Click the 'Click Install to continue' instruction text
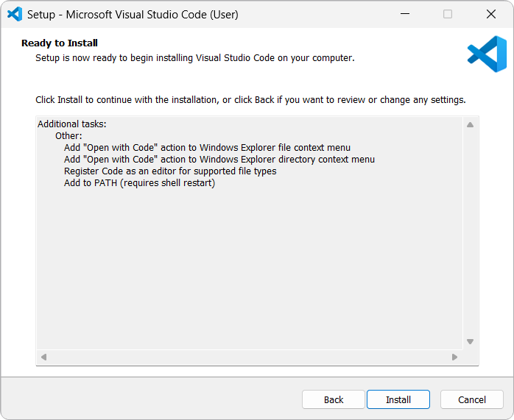The width and height of the screenshot is (514, 420). pos(250,100)
